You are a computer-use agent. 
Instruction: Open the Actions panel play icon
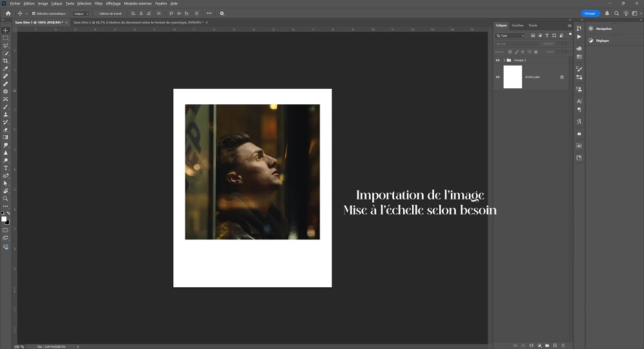tap(579, 37)
